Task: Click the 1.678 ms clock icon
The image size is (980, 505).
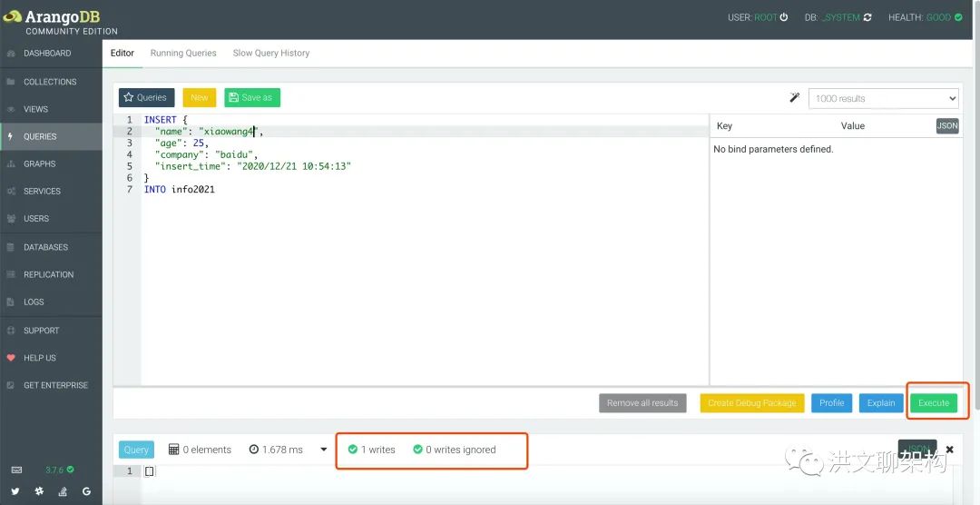Action: coord(254,450)
